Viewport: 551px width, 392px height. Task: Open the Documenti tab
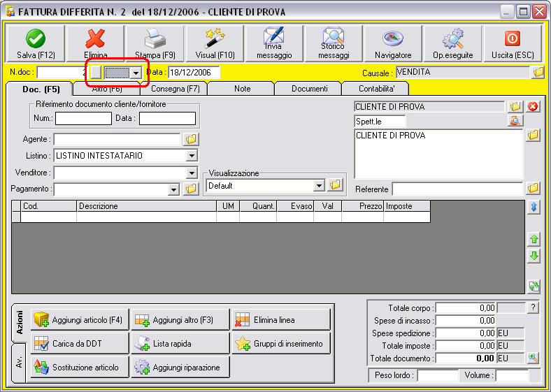[x=309, y=89]
